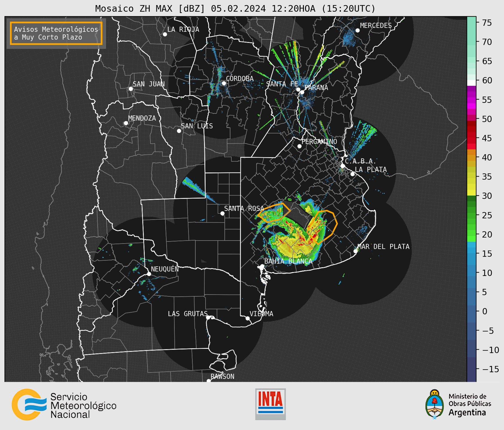The width and height of the screenshot is (504, 430).
Task: Click the BAHÍA BLANCA city marker dot
Action: point(262,266)
